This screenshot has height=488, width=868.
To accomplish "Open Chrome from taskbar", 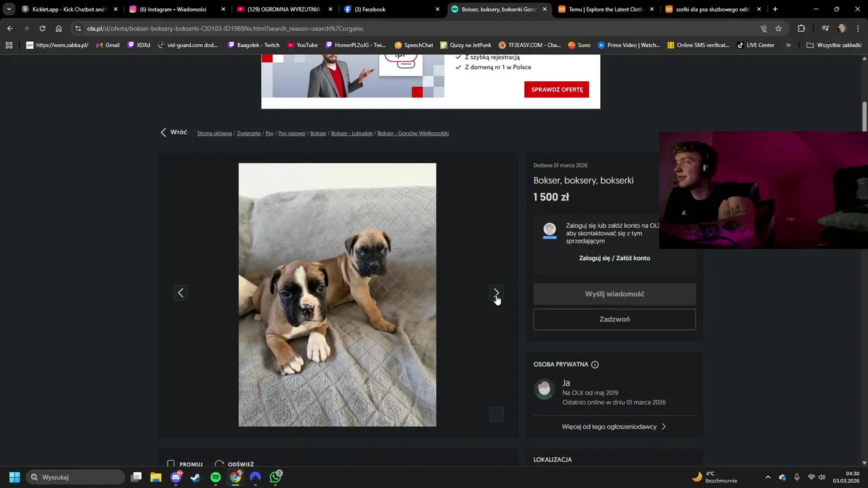I will click(235, 477).
